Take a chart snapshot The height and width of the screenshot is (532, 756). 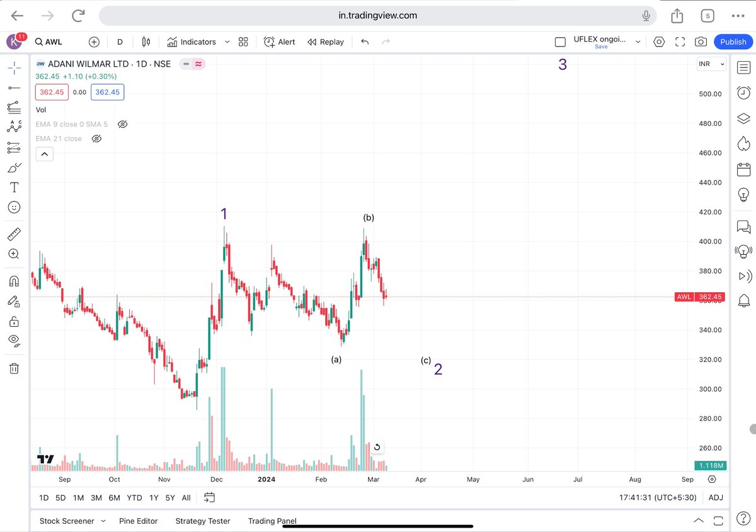(701, 42)
